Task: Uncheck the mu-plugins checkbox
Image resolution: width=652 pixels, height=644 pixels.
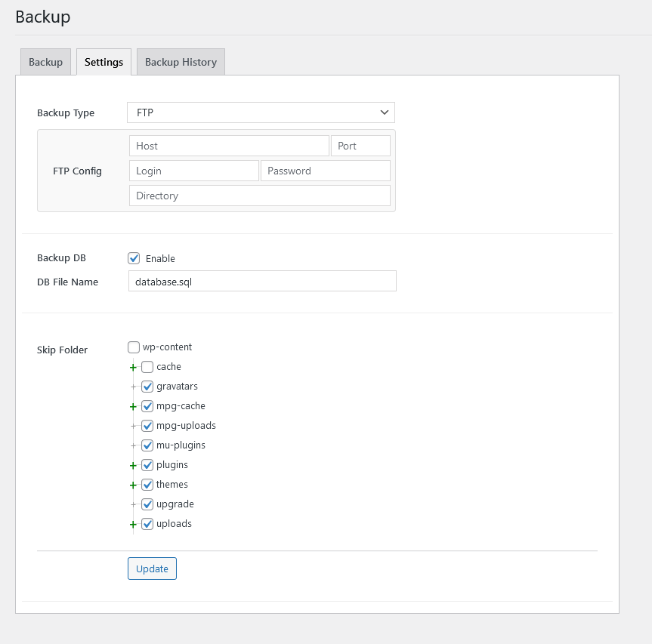Action: (x=147, y=445)
